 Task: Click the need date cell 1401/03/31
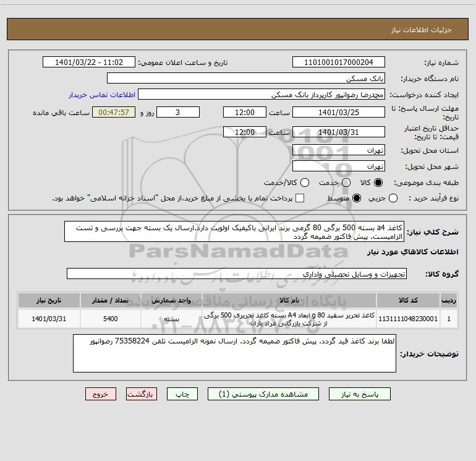49,319
